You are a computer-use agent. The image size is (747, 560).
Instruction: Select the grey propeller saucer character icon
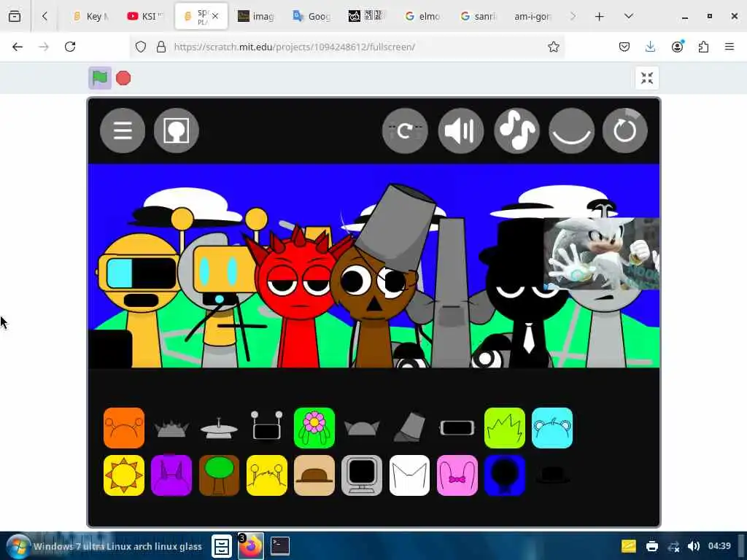pos(219,429)
